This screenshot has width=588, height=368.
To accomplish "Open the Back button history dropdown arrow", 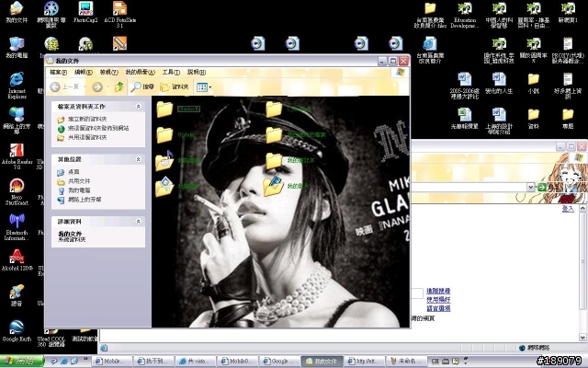I will (x=85, y=87).
